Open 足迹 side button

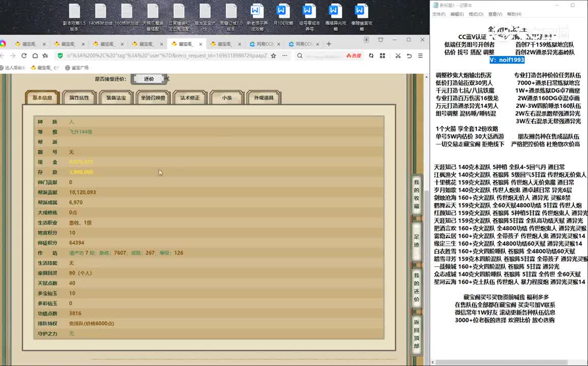pos(416,241)
